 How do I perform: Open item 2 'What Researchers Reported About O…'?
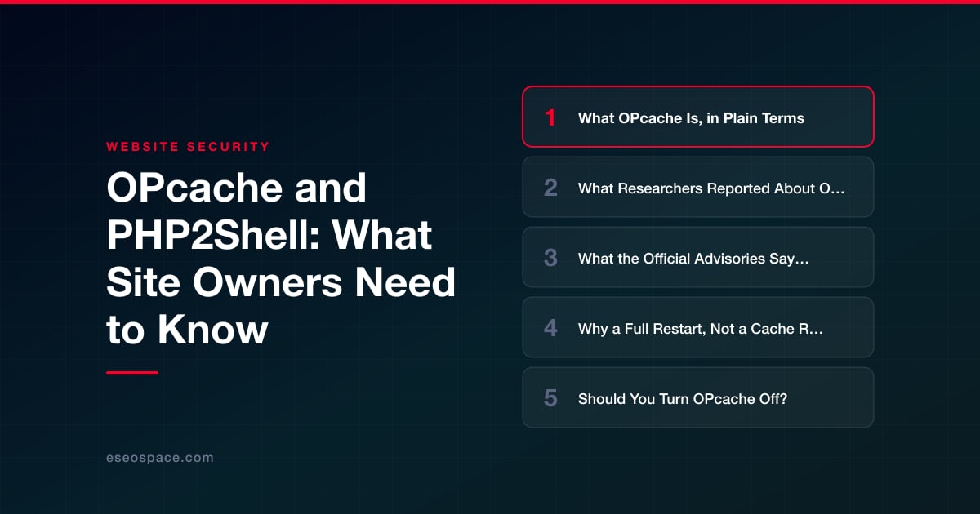pyautogui.click(x=698, y=187)
